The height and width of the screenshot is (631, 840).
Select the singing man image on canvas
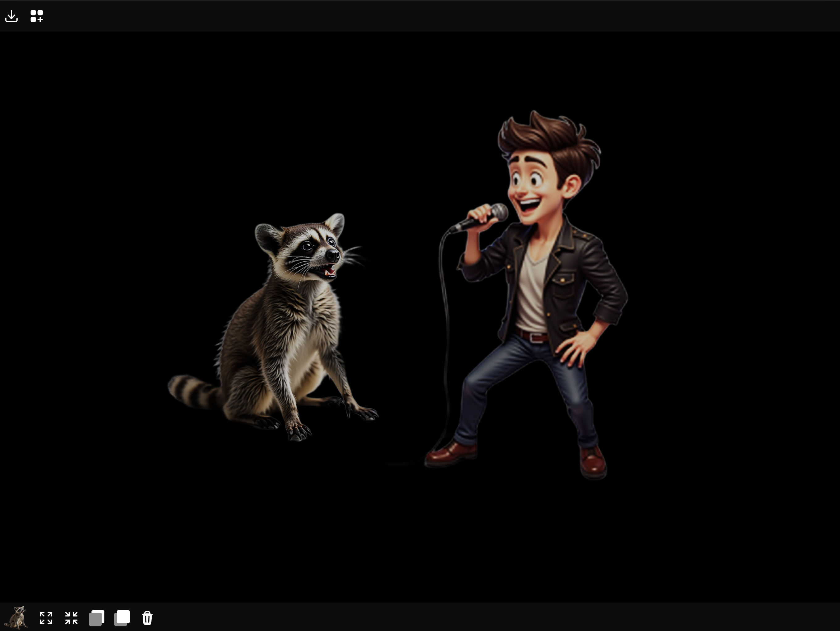click(x=539, y=289)
